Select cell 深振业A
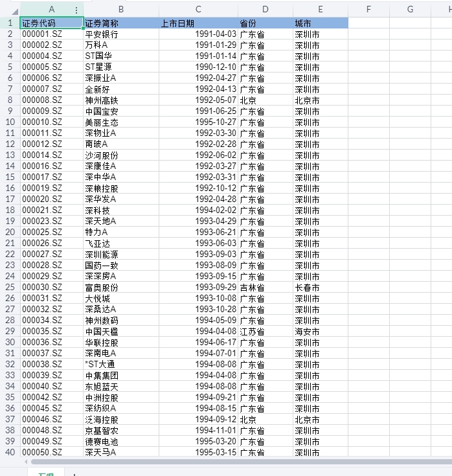This screenshot has width=452, height=476. click(121, 78)
